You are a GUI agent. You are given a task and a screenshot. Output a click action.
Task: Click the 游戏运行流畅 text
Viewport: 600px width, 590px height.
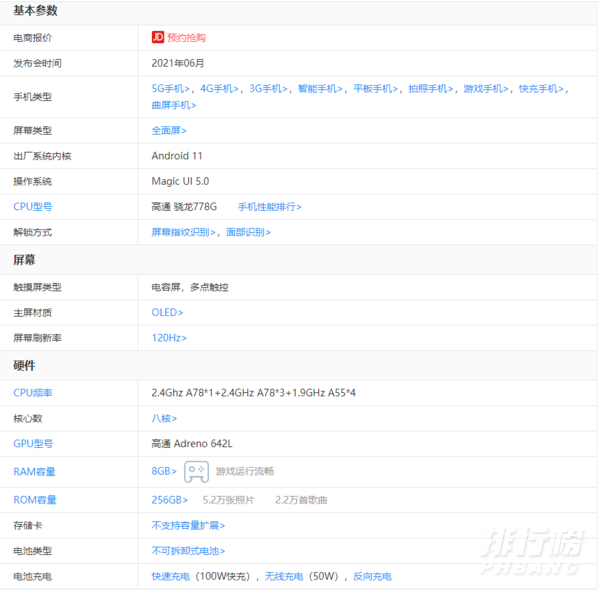245,471
